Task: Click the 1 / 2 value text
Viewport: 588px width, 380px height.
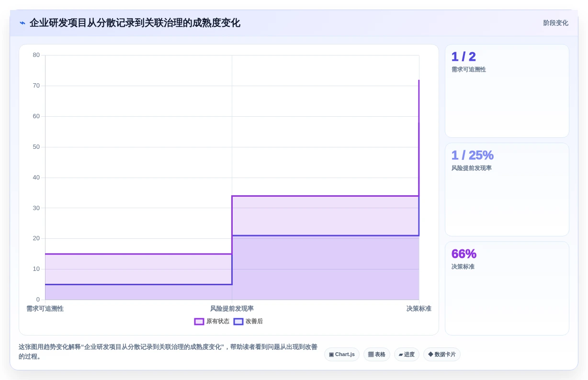Action: [464, 57]
